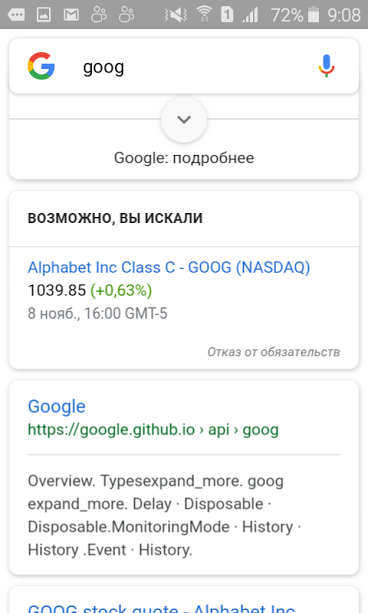
Task: Open the Gmail notification icon
Action: pos(71,15)
